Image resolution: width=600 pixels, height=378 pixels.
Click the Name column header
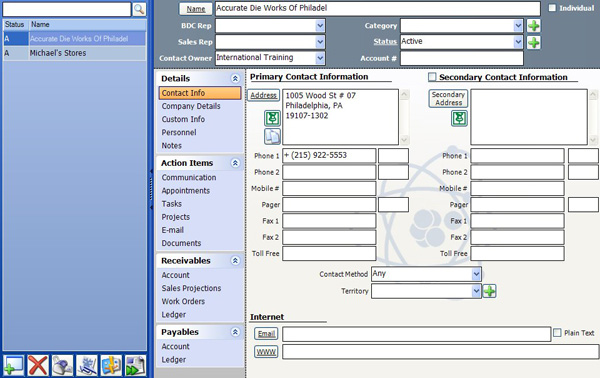tap(88, 24)
